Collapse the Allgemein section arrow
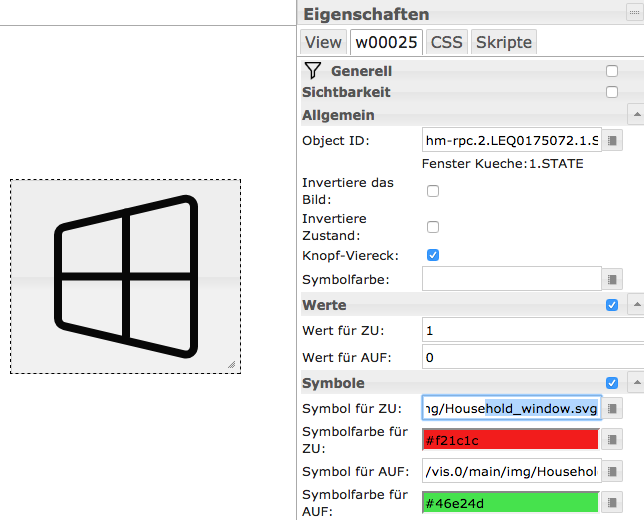Viewport: 644px width, 520px height. 634,116
